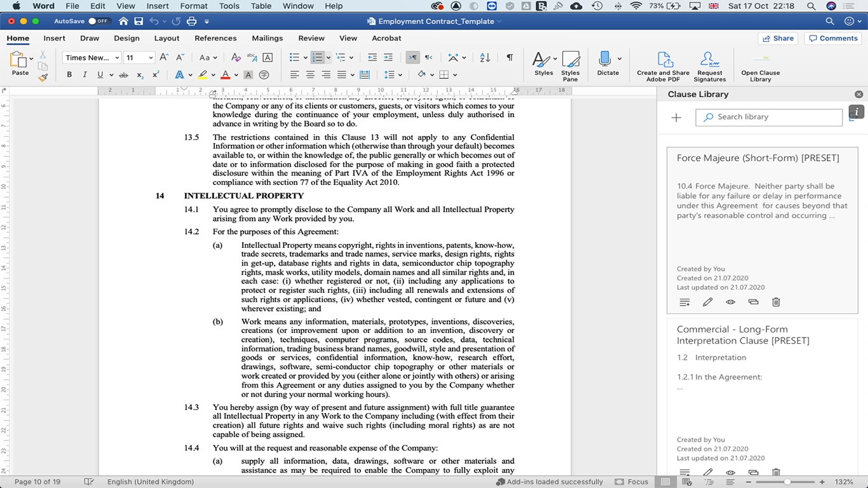This screenshot has width=868, height=488.
Task: Open the Review ribbon tab
Action: tap(311, 38)
